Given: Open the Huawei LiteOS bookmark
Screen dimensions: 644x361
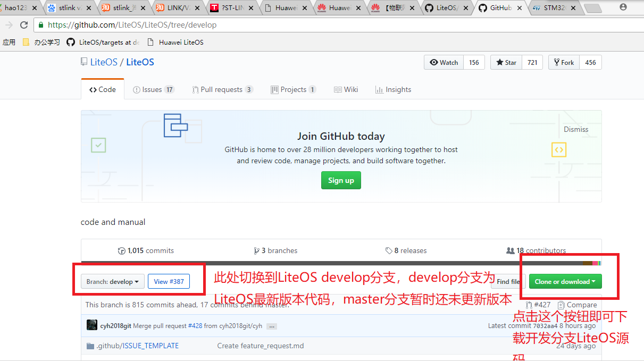Looking at the screenshot, I should point(181,42).
